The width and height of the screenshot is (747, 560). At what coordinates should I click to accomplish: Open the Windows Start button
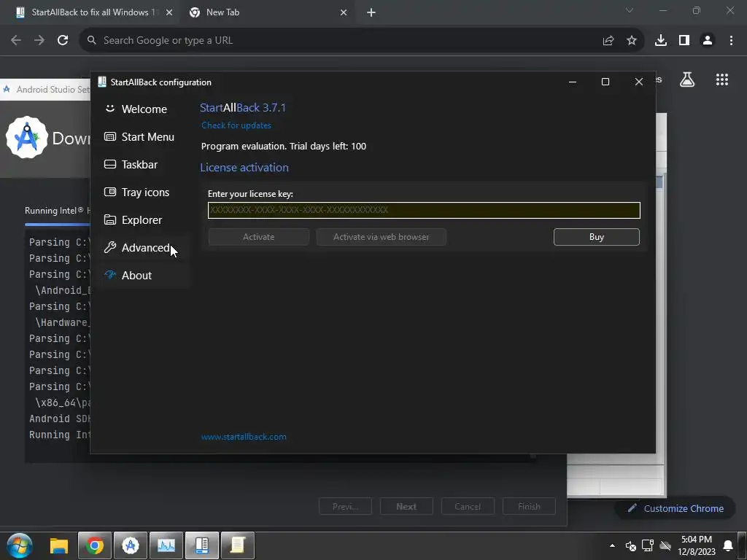tap(20, 545)
